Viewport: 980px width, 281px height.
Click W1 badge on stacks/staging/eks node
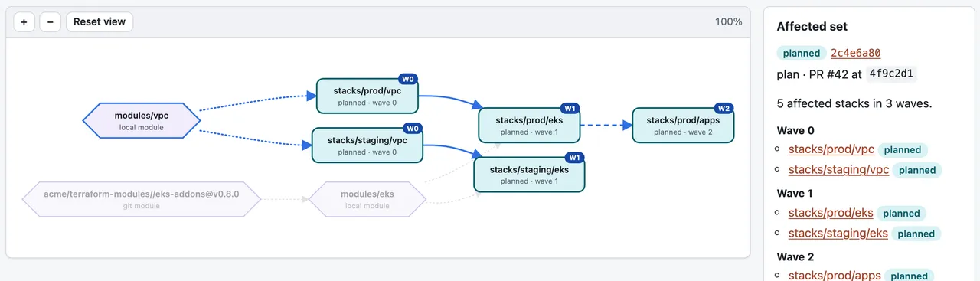(x=575, y=158)
